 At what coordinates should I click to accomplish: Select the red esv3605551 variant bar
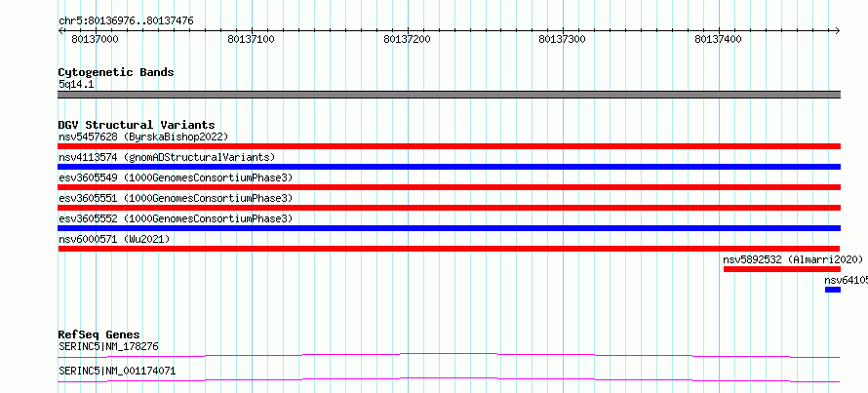(x=449, y=208)
